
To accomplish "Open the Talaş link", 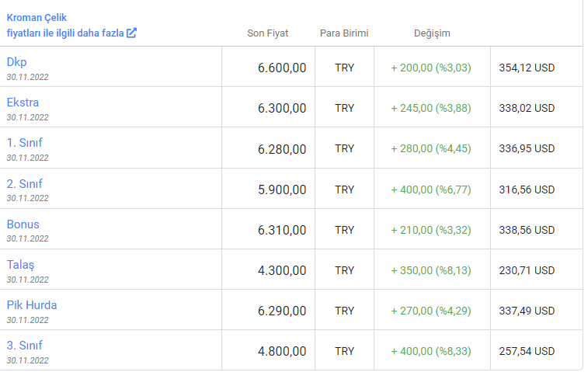I will tap(21, 265).
